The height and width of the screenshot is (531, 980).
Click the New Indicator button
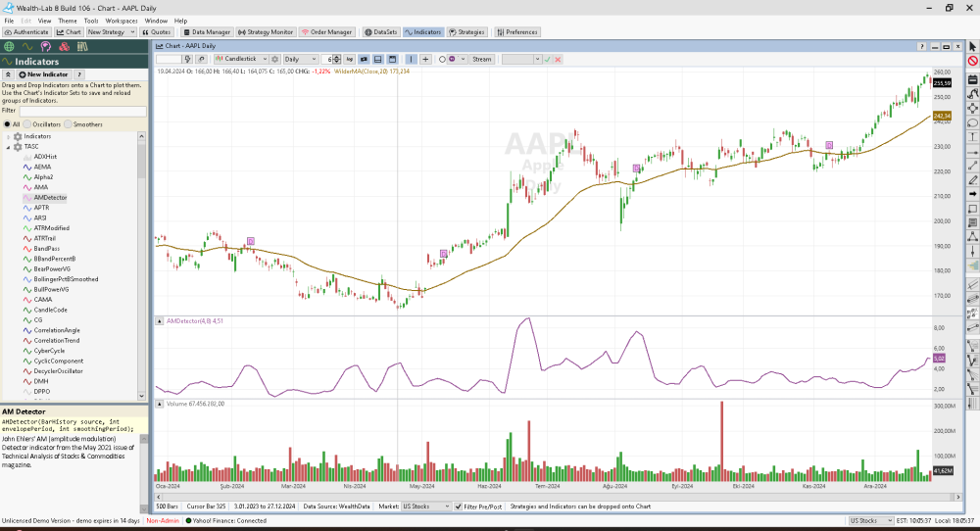pos(42,74)
